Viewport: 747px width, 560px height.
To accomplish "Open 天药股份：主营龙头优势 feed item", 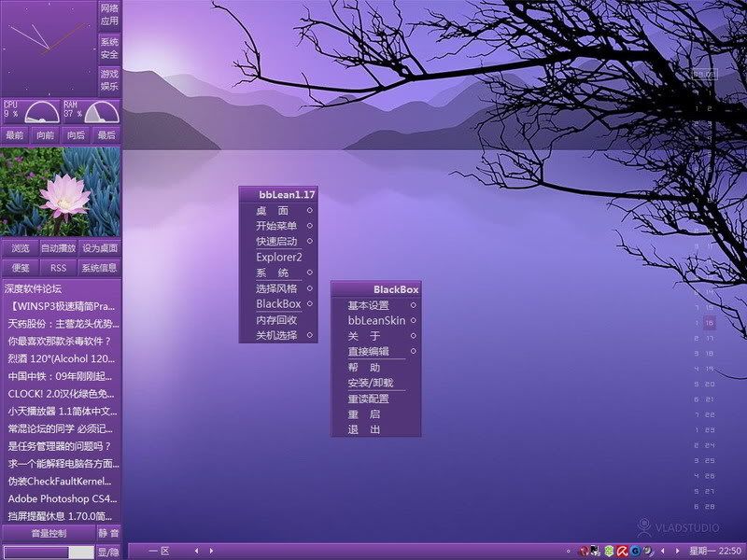I will pyautogui.click(x=63, y=324).
